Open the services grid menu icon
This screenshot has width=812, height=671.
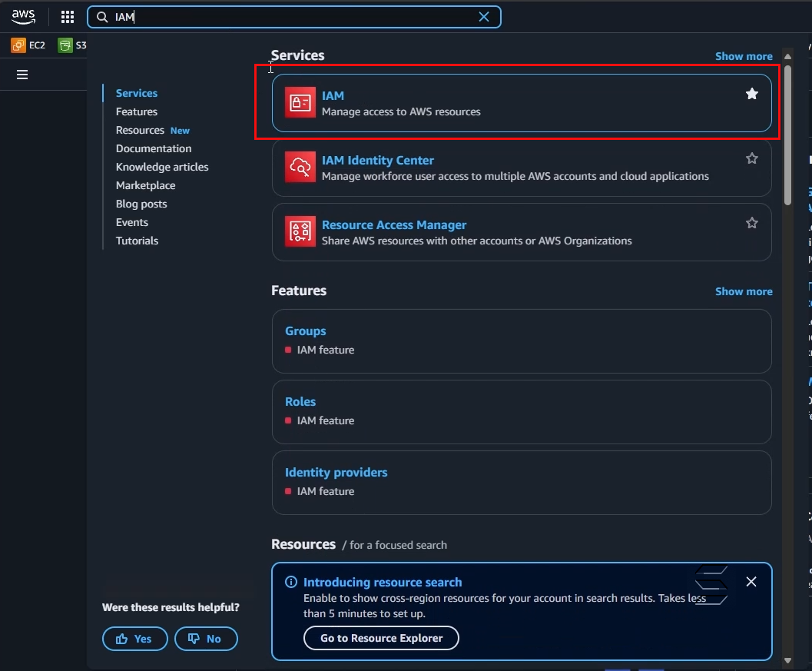[x=68, y=17]
